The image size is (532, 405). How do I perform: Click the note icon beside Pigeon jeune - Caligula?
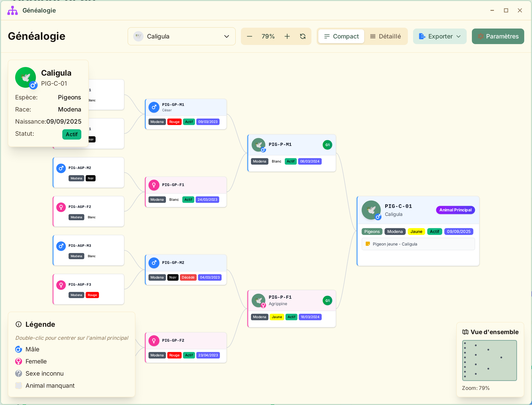tap(368, 244)
